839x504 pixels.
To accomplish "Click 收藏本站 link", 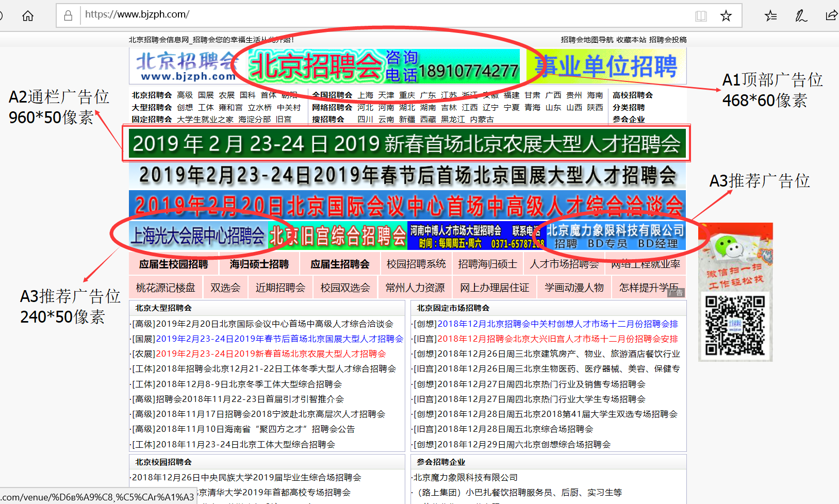I will point(631,40).
